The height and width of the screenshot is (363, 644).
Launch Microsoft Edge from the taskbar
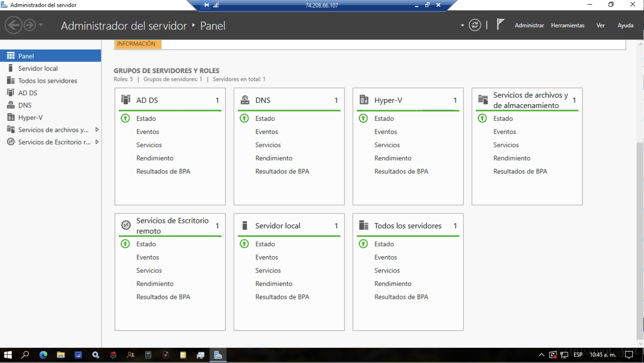[43, 355]
